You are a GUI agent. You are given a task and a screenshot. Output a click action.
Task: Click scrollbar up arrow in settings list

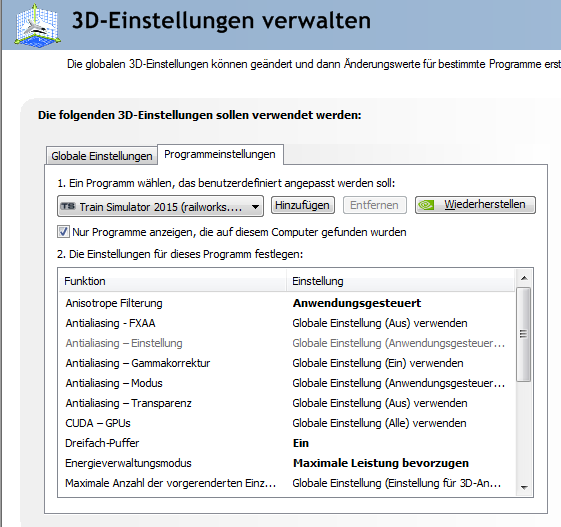pos(525,278)
